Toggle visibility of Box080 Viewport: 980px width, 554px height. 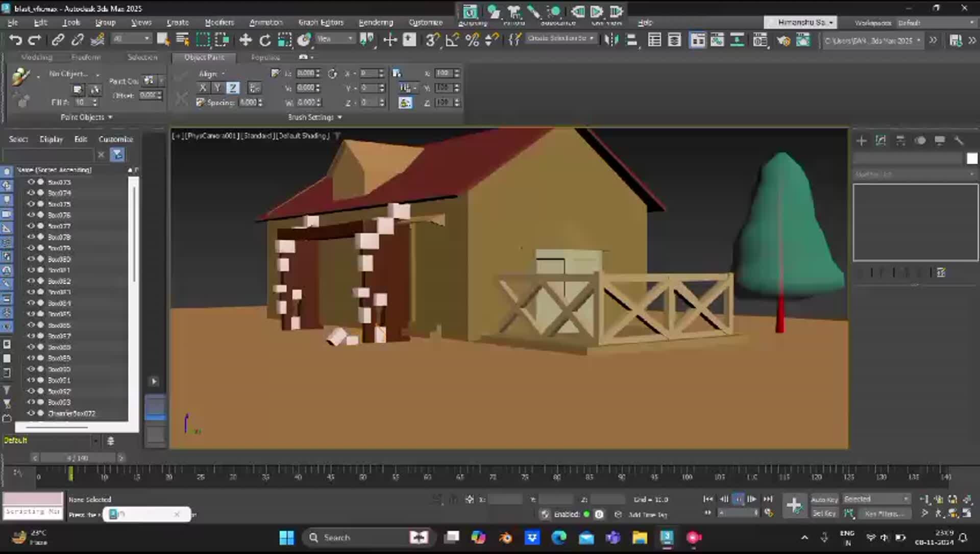[x=31, y=259]
